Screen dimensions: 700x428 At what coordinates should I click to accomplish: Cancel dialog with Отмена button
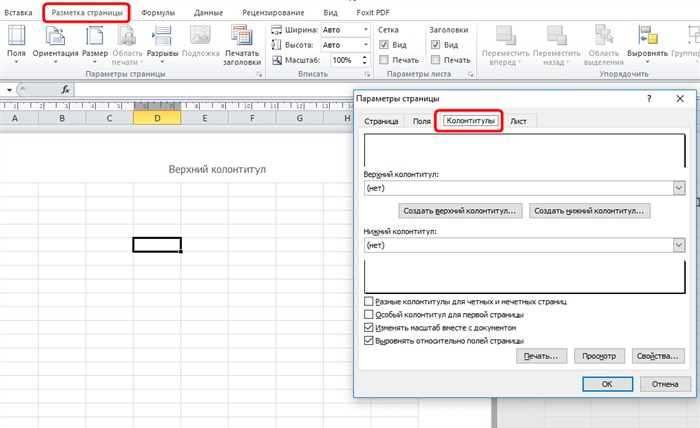[665, 384]
